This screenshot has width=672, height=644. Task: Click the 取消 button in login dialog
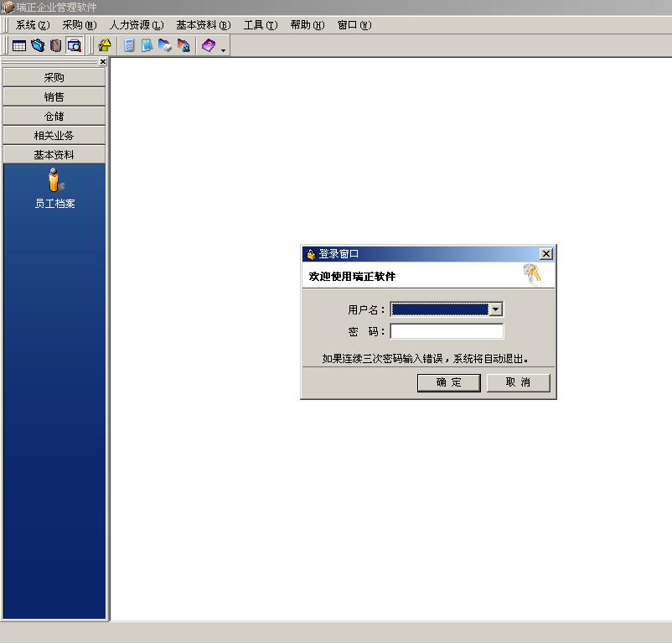518,382
